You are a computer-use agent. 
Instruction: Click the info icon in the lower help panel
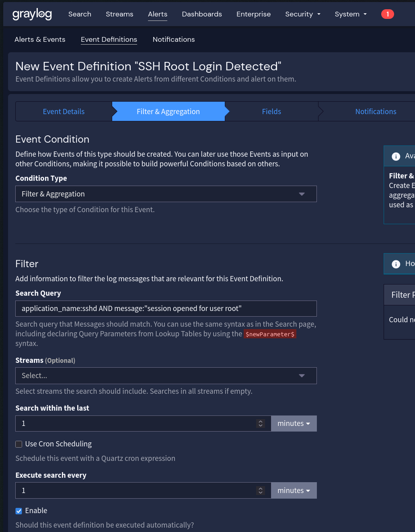[x=396, y=264]
